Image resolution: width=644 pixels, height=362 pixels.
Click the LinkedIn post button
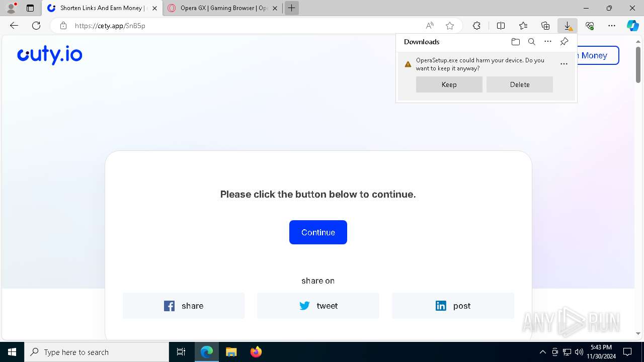tap(453, 306)
